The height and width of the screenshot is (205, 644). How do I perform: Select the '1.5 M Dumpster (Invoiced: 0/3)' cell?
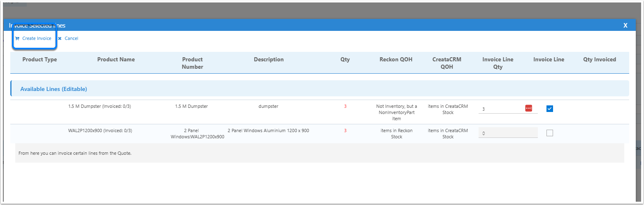[x=100, y=106]
